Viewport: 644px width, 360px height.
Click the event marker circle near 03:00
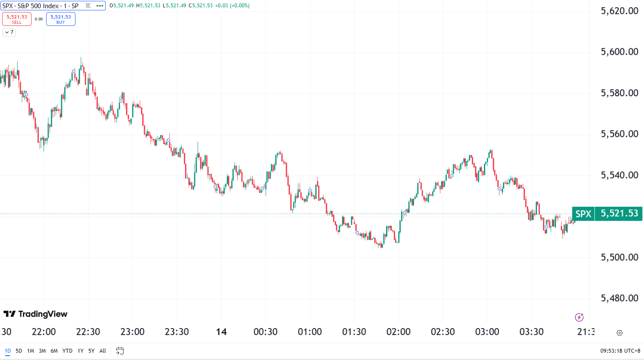(x=499, y=189)
